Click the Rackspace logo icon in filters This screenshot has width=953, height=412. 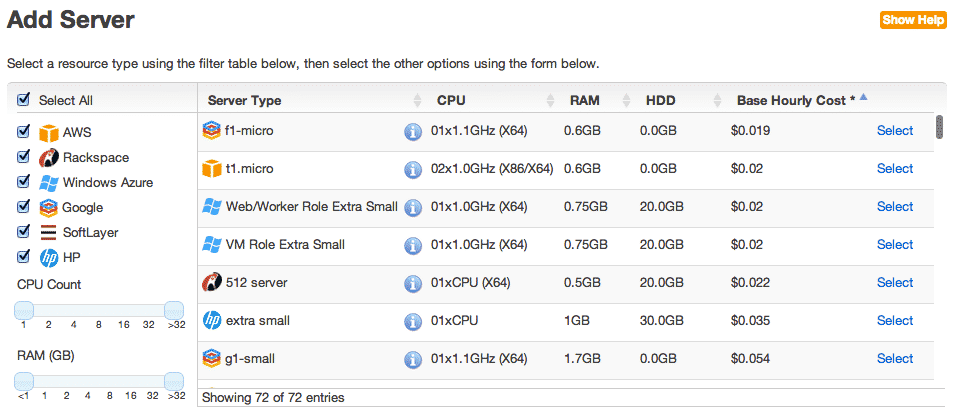coord(49,158)
